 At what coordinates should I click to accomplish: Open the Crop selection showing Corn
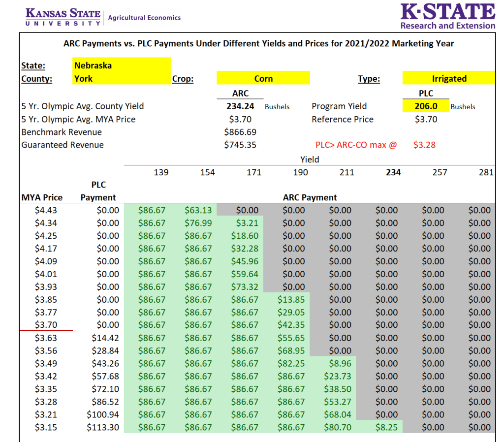point(263,78)
